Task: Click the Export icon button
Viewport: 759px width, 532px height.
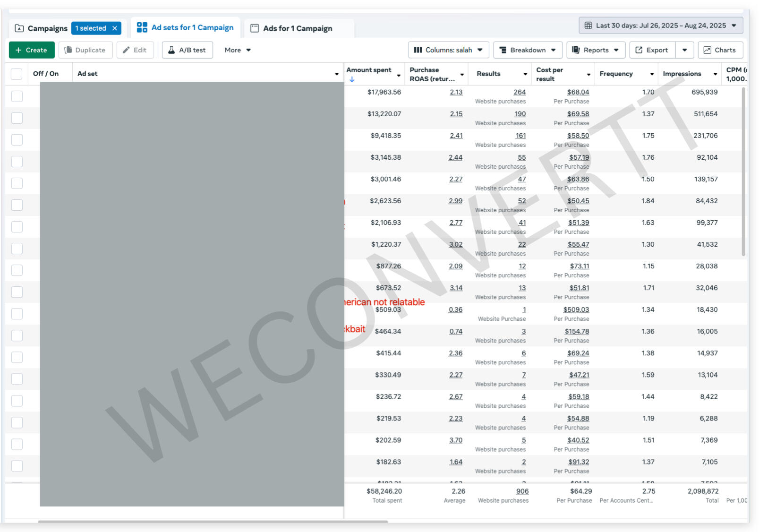Action: click(639, 50)
